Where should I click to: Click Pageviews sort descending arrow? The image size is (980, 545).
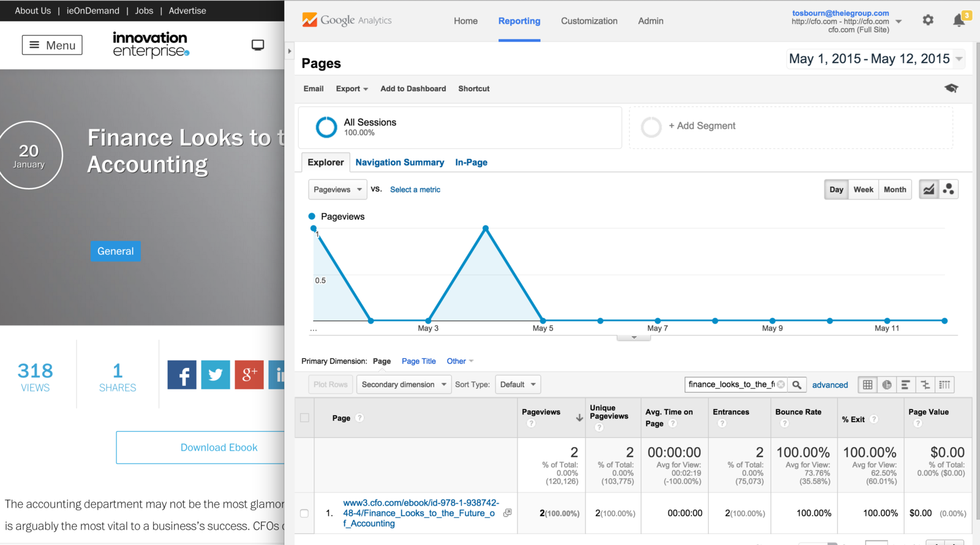click(579, 418)
